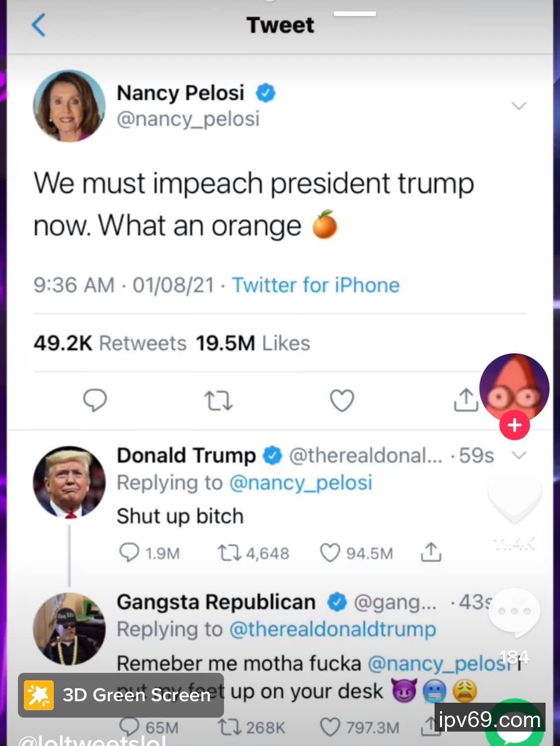View the 49.2K Retweets list
560x746 pixels.
click(x=110, y=343)
